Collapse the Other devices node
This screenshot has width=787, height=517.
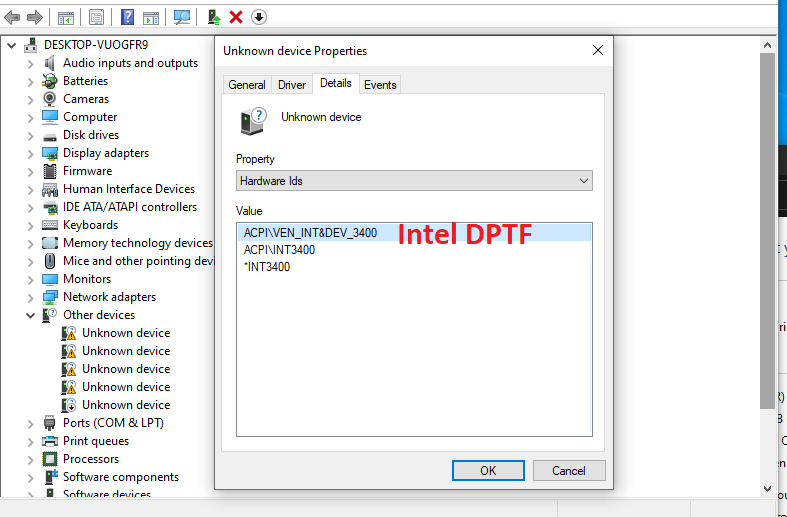point(30,316)
